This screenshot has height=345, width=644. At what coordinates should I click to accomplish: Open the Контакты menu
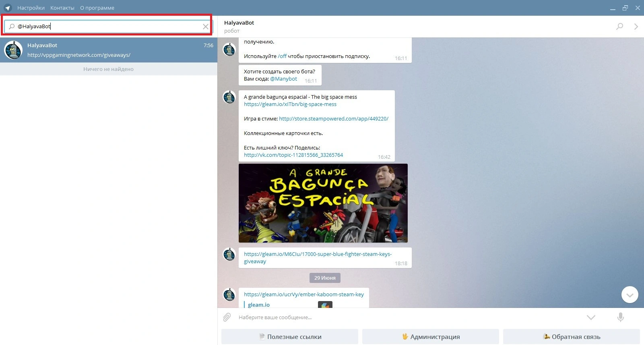coord(62,8)
